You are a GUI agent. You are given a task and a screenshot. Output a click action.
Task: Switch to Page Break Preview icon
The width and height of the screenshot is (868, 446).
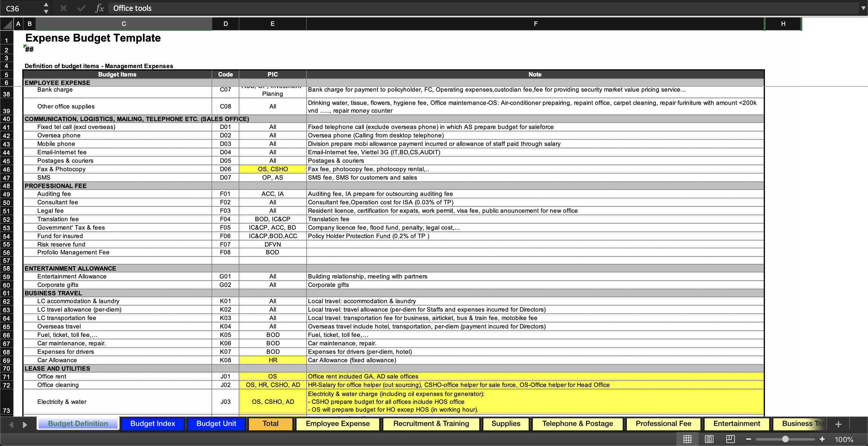point(730,439)
